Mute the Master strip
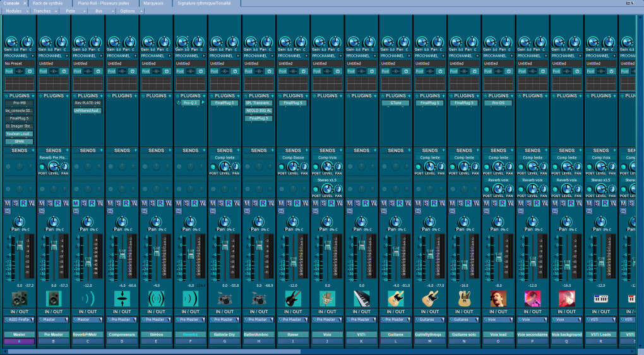The width and height of the screenshot is (644, 355). coord(8,203)
